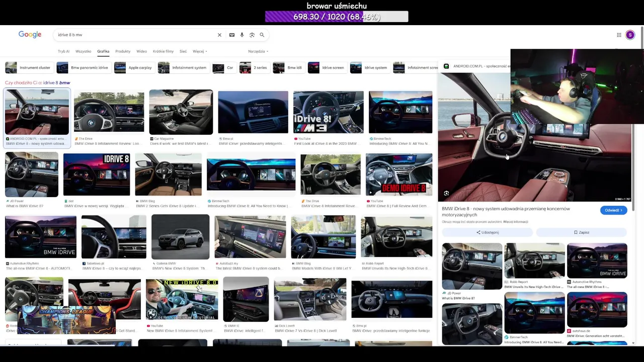Open the Więcej informacji link

(515, 222)
